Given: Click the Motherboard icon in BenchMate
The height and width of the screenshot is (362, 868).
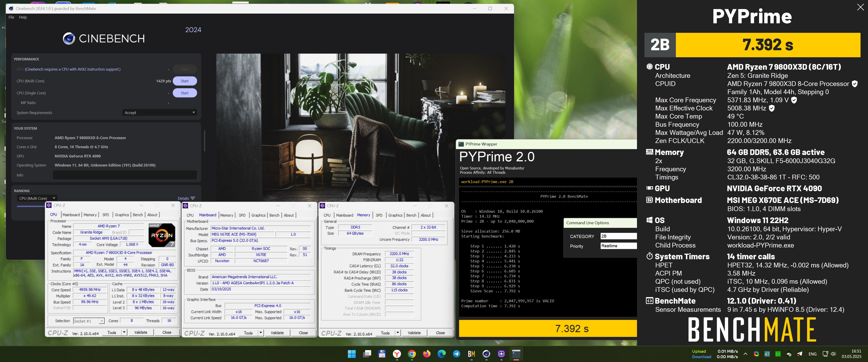Looking at the screenshot, I should pyautogui.click(x=649, y=200).
